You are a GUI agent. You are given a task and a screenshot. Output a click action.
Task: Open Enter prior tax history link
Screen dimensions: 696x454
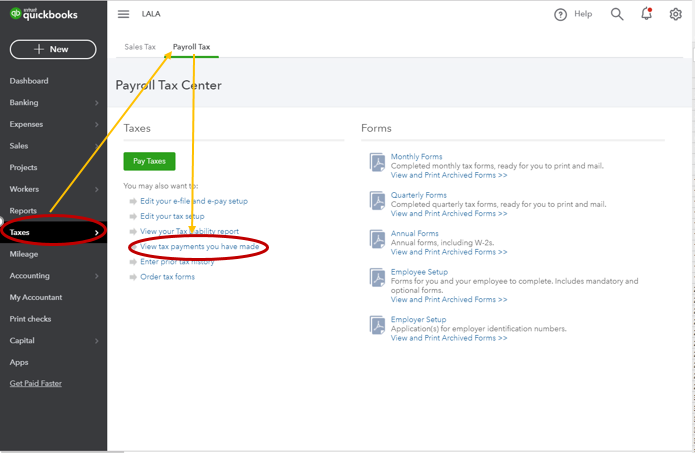click(177, 261)
